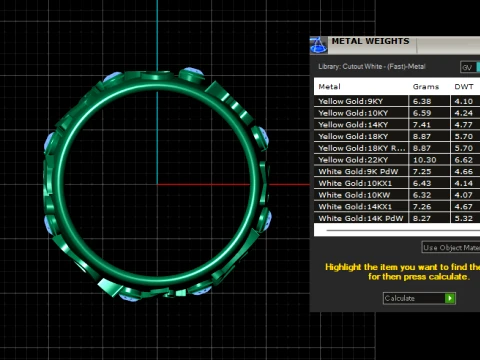Select the Yellow Gold:18KY R... row
This screenshot has width=480, height=360.
[x=397, y=148]
